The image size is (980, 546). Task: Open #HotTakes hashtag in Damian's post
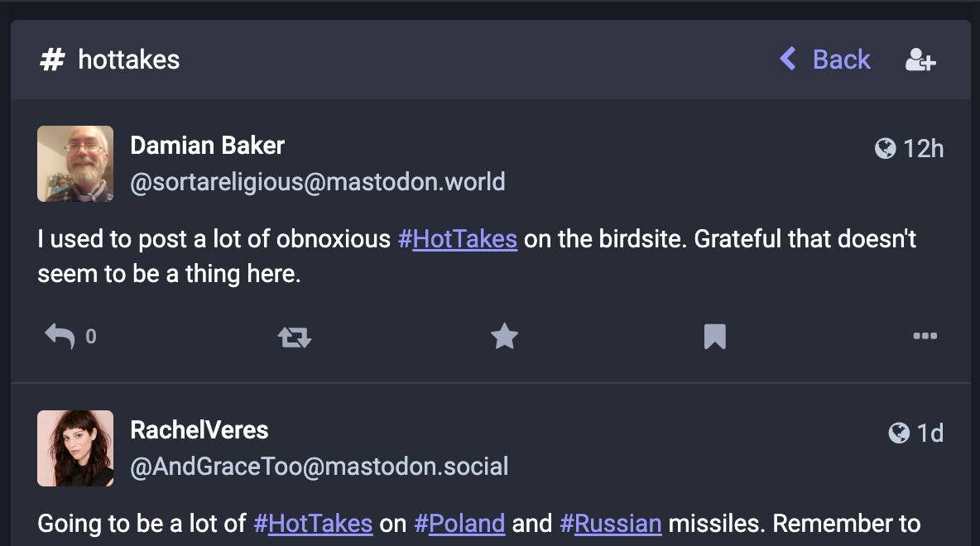coord(458,240)
